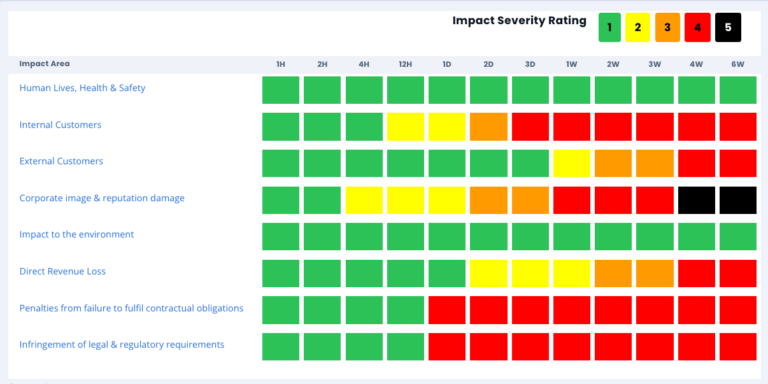Open Direct Revenue Loss link
The image size is (768, 384).
click(62, 271)
